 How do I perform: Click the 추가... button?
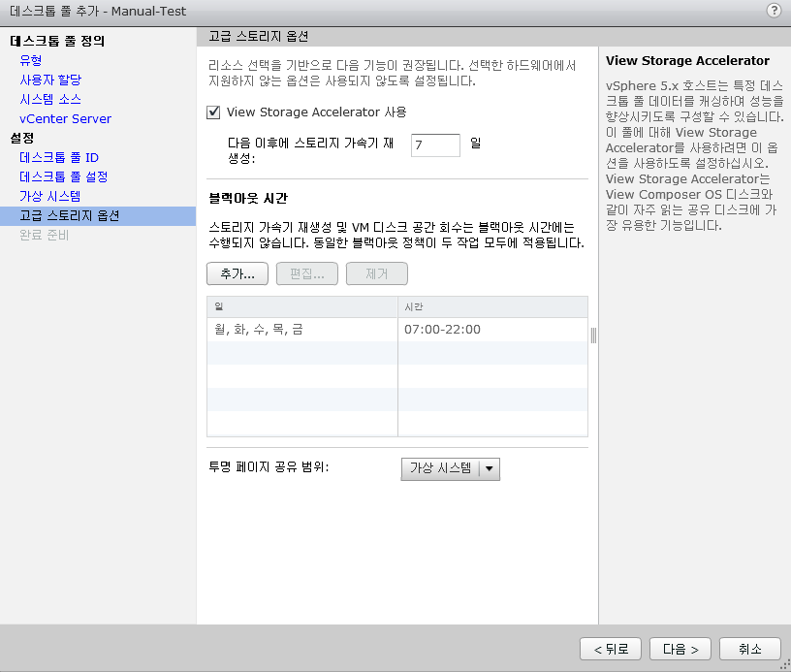click(237, 274)
